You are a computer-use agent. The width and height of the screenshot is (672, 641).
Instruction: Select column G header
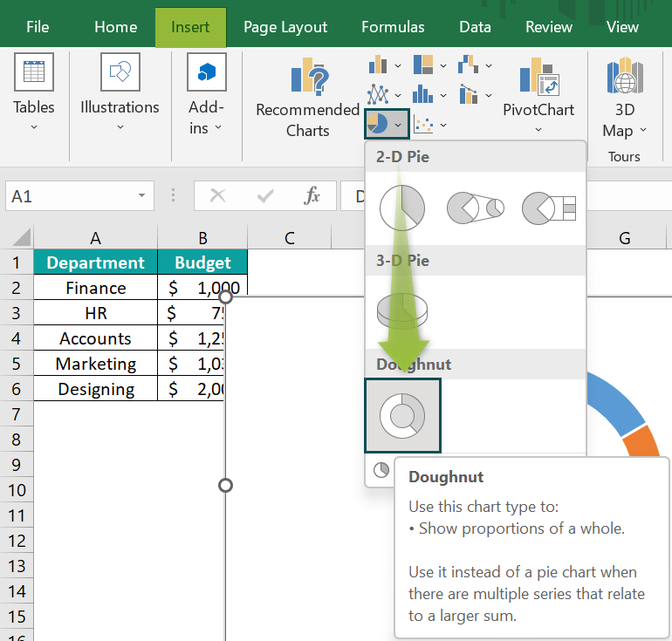625,237
